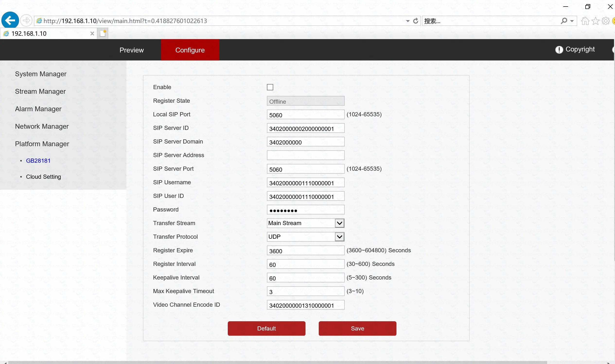Open the Cloud Setting submenu

coord(43,177)
